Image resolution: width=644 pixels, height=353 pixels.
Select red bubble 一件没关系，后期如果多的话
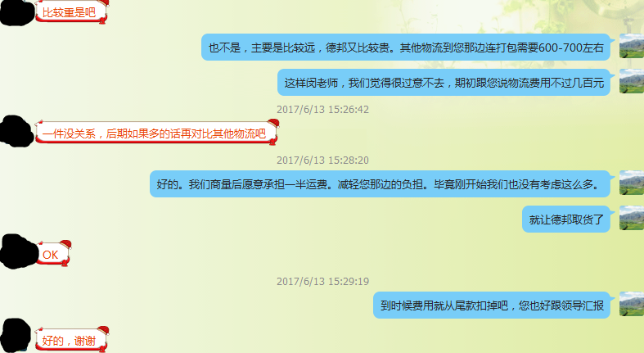point(157,132)
